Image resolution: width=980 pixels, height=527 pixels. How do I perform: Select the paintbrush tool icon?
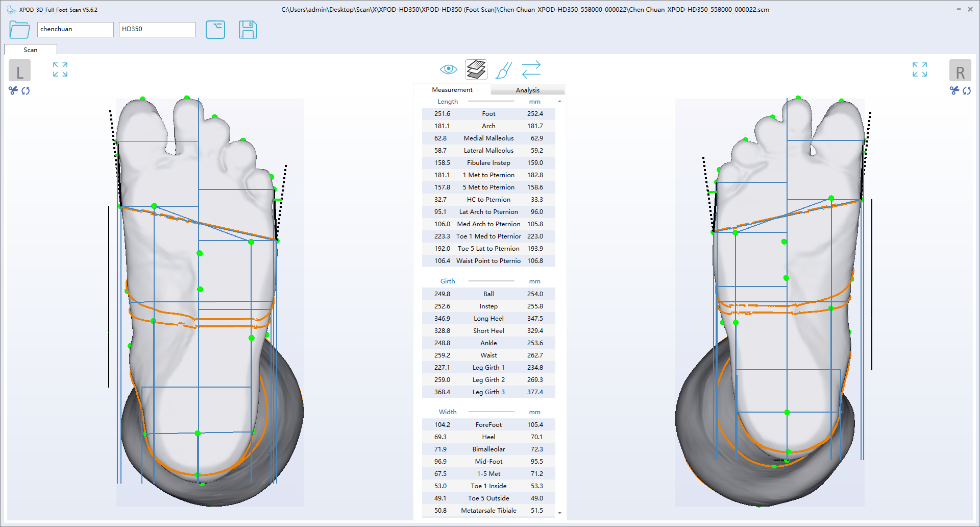point(503,70)
